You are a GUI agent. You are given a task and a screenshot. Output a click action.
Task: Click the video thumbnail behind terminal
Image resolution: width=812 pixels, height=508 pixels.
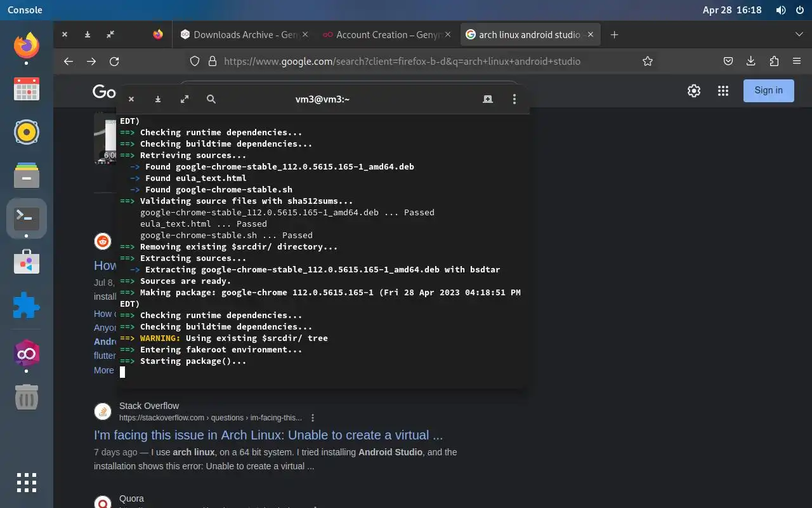[105, 138]
